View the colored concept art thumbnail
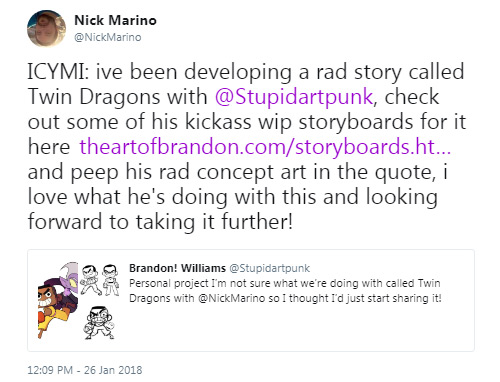 click(x=58, y=300)
